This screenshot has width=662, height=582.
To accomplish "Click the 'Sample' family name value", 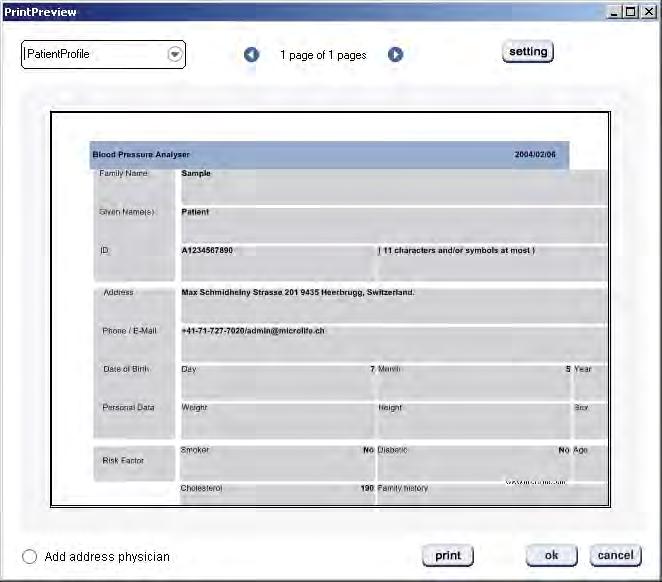I will [196, 173].
